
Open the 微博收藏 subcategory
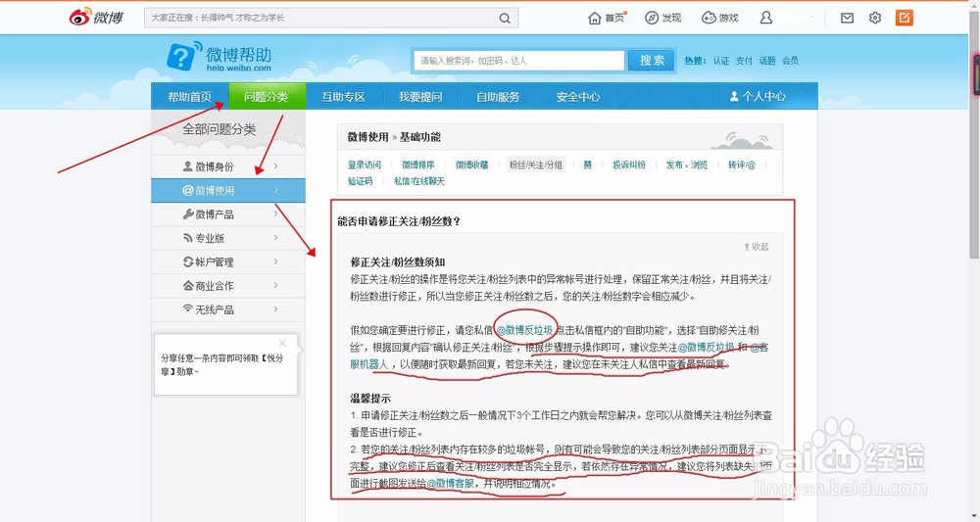tap(472, 165)
